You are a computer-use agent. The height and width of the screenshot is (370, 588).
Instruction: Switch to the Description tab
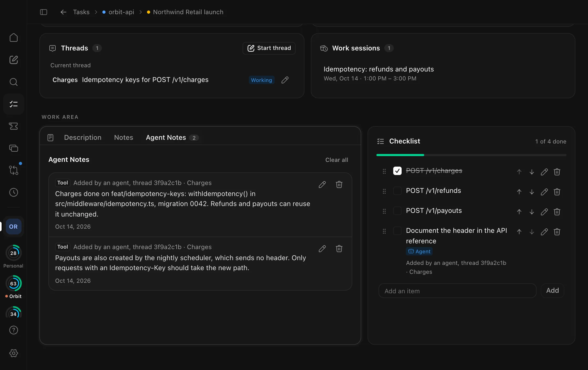coord(83,137)
